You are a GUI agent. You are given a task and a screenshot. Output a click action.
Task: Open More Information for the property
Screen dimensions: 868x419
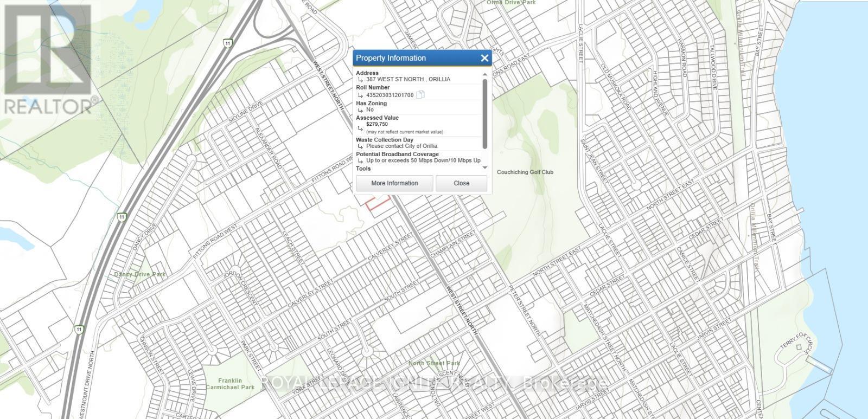394,183
